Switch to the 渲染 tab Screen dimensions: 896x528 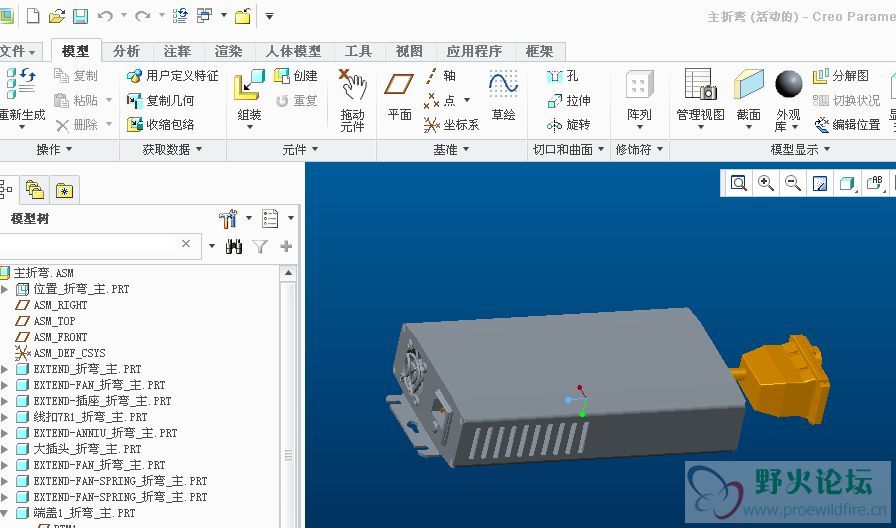pyautogui.click(x=229, y=51)
